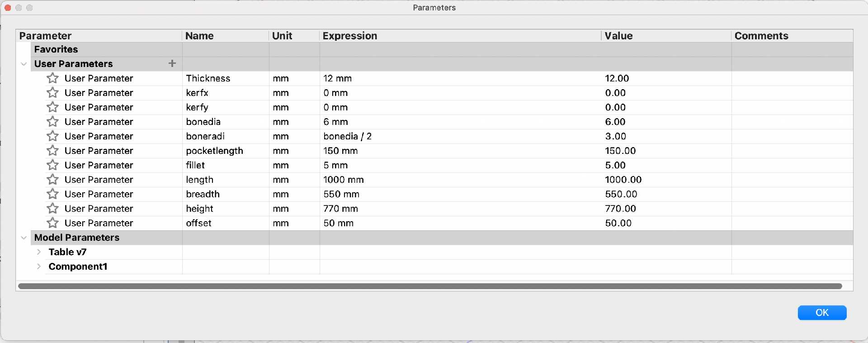Edit the '550 mm' breadth expression
Screen dimensions: 868x343
460,194
